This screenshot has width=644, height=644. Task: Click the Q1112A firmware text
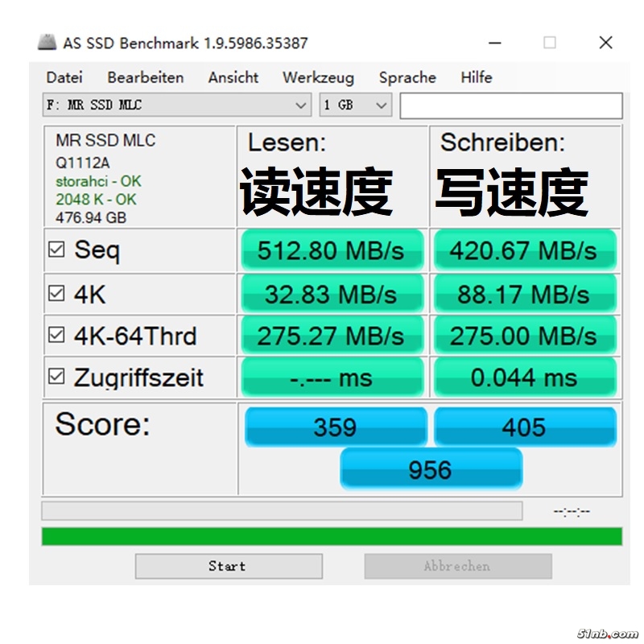(83, 163)
